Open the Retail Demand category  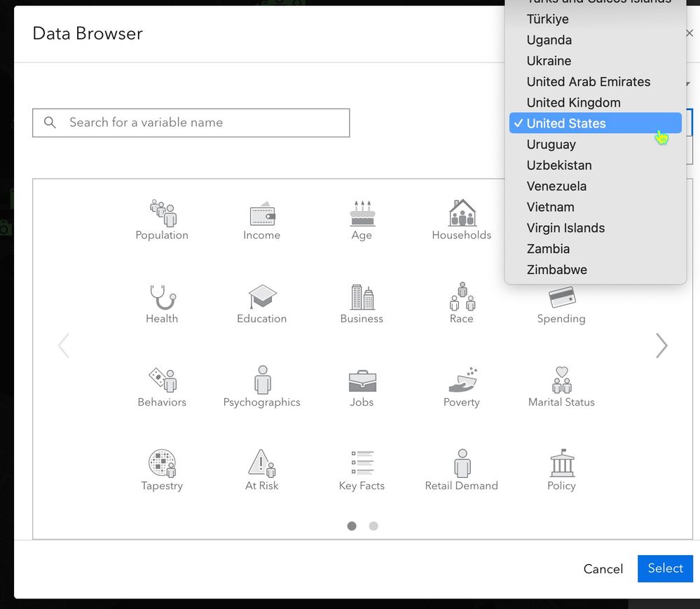click(x=462, y=471)
